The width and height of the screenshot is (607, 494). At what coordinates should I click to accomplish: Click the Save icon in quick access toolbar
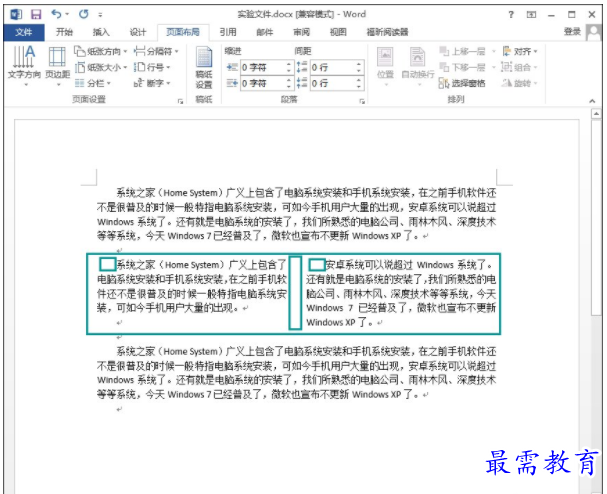coord(36,14)
